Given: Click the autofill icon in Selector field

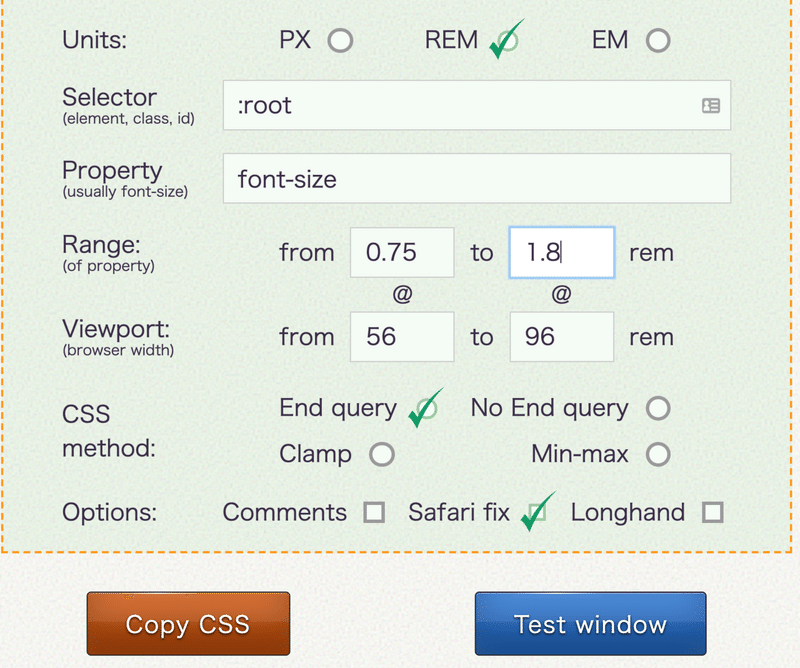Looking at the screenshot, I should (711, 105).
